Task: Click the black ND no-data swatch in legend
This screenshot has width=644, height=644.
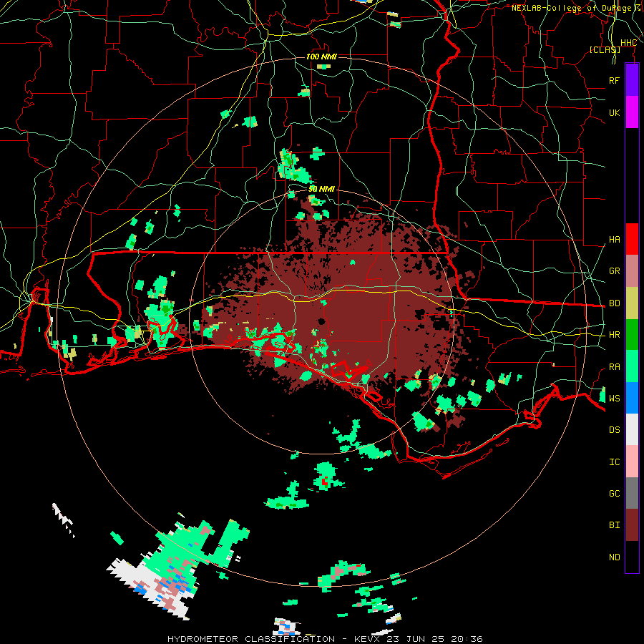Action: 632,557
